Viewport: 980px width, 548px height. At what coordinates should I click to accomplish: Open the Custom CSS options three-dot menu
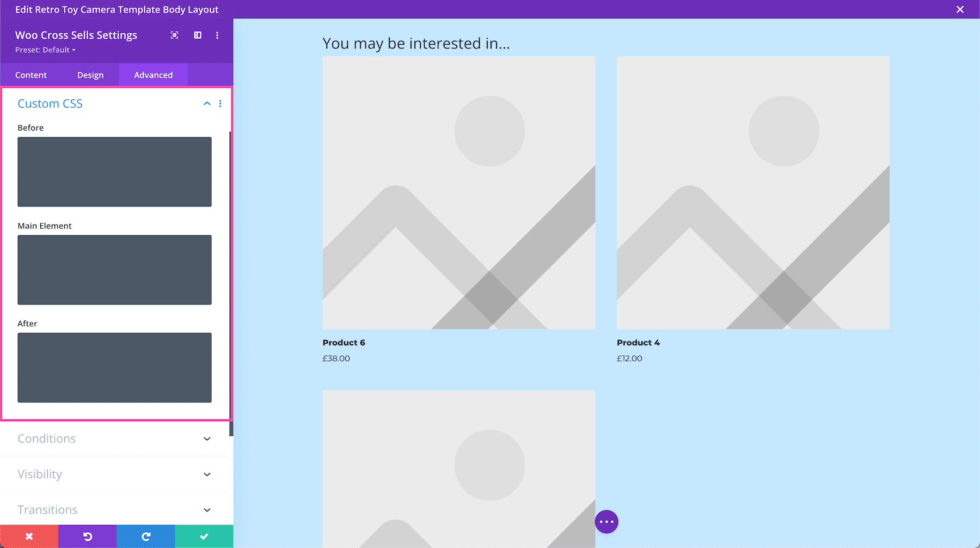(220, 103)
